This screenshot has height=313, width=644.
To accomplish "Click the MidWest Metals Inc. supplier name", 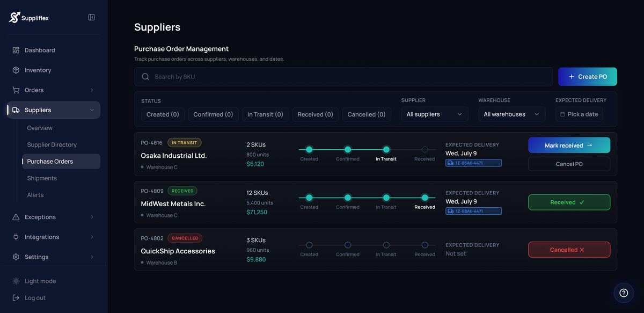I will click(x=173, y=204).
